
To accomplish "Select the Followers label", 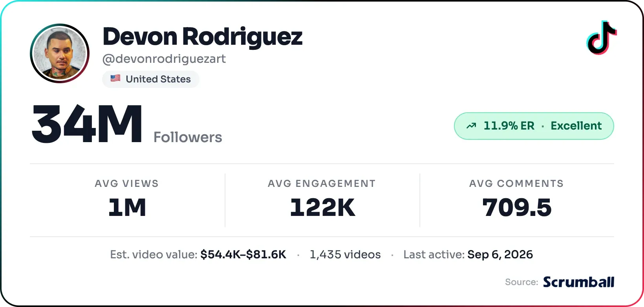I will click(188, 137).
